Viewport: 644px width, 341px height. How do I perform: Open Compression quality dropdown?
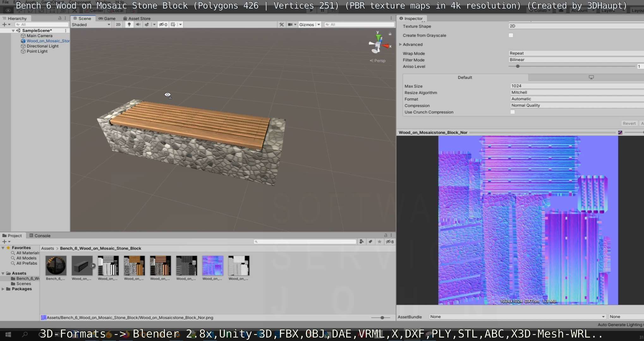[x=577, y=105]
